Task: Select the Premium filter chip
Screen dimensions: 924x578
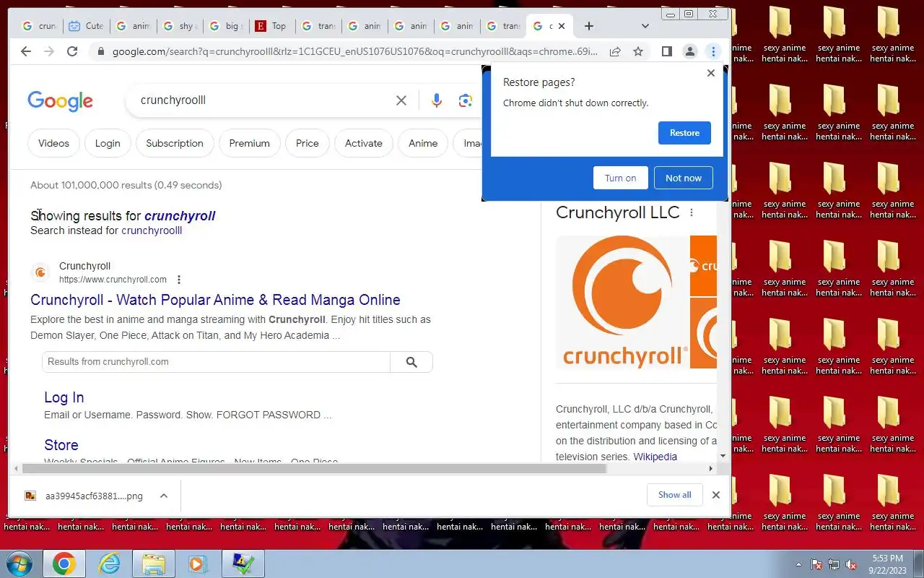Action: tap(250, 143)
